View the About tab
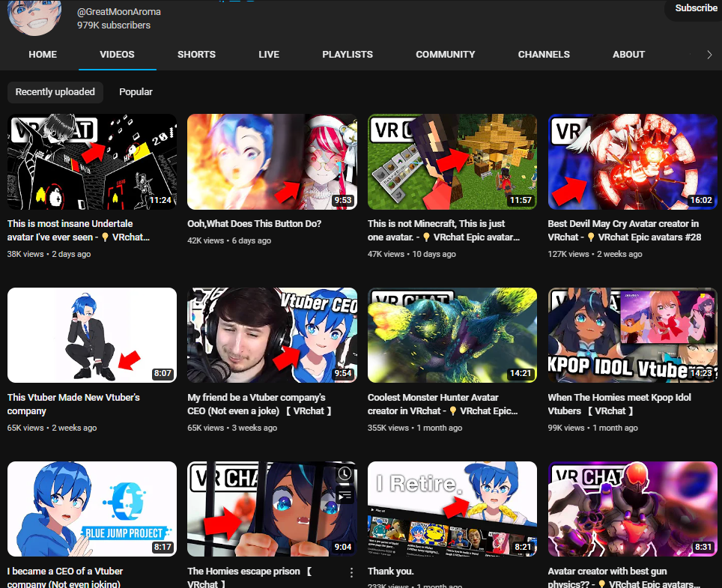The height and width of the screenshot is (588, 722). pos(628,55)
